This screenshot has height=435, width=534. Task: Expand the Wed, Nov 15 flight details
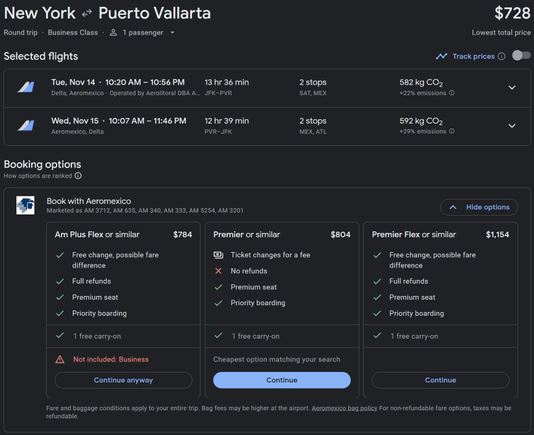[x=512, y=126]
